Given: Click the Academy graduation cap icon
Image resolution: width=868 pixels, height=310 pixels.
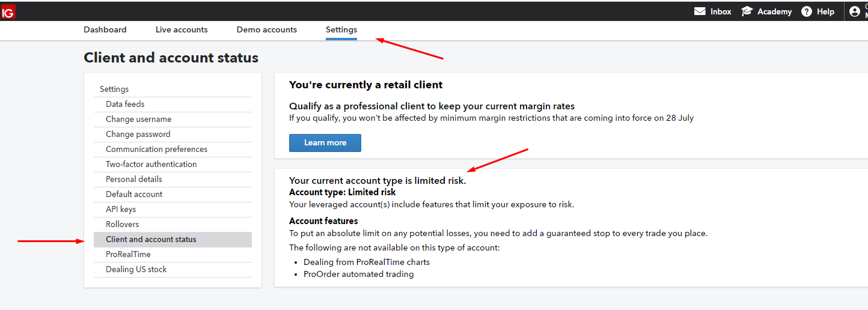Looking at the screenshot, I should tap(747, 11).
